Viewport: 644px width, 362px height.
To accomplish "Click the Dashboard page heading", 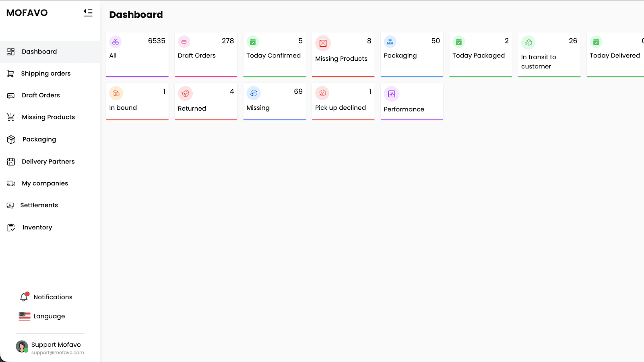I will [136, 15].
